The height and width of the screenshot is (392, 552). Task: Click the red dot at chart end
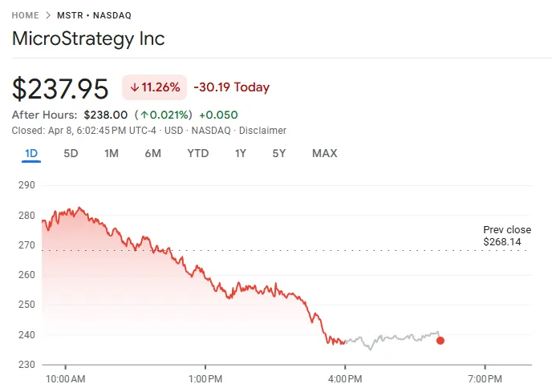click(x=440, y=341)
